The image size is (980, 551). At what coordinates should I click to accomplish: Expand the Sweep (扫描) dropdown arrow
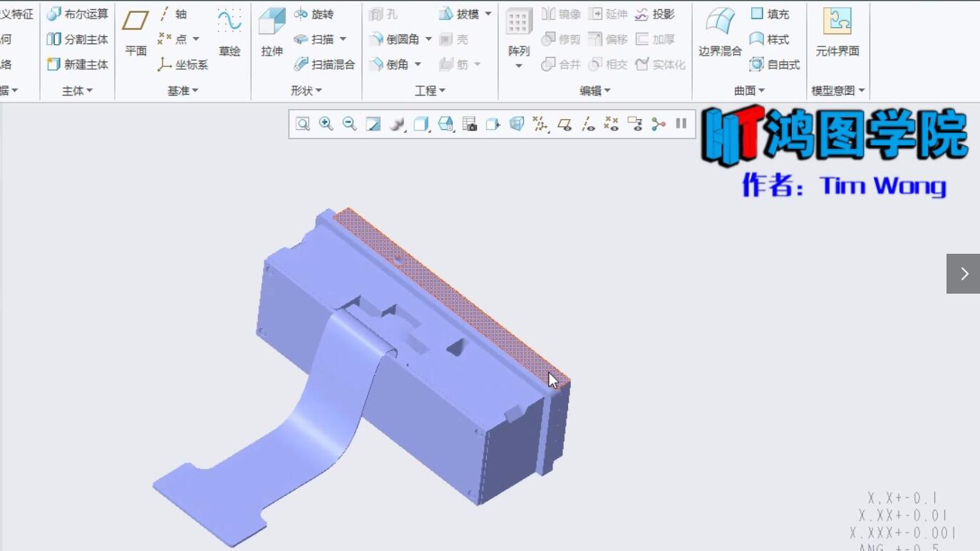pyautogui.click(x=343, y=39)
